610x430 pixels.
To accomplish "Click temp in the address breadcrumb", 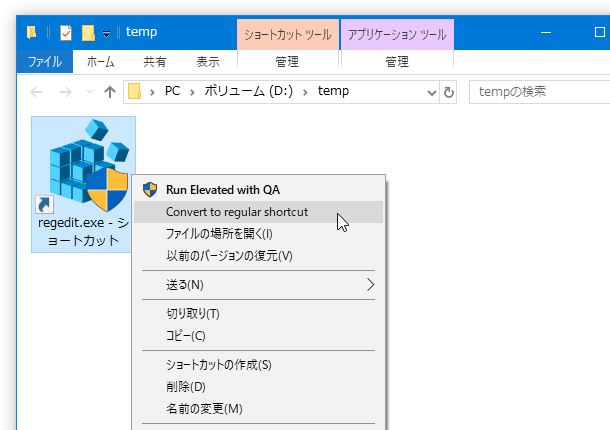I will [333, 91].
